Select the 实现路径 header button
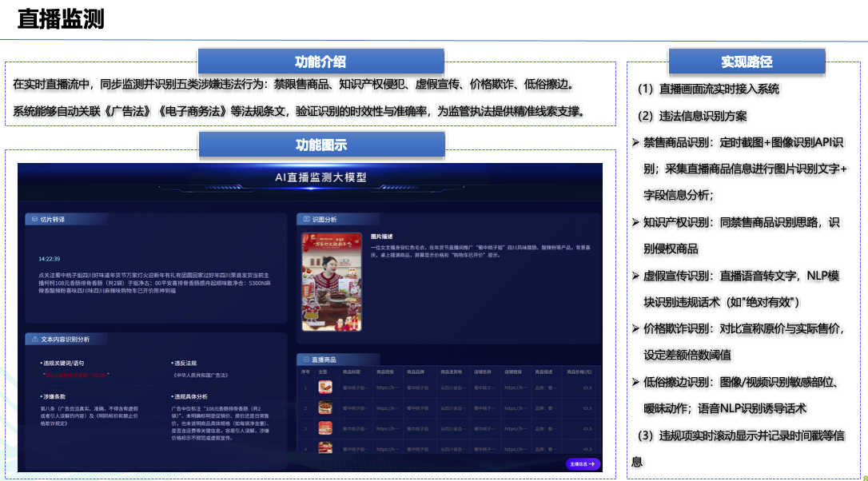The width and height of the screenshot is (868, 481). [747, 62]
